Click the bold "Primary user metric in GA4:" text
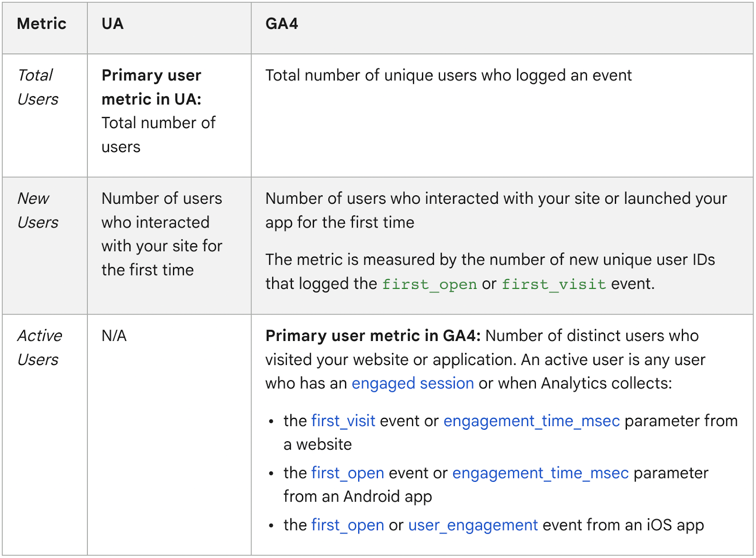Image resolution: width=756 pixels, height=558 pixels. point(373,336)
